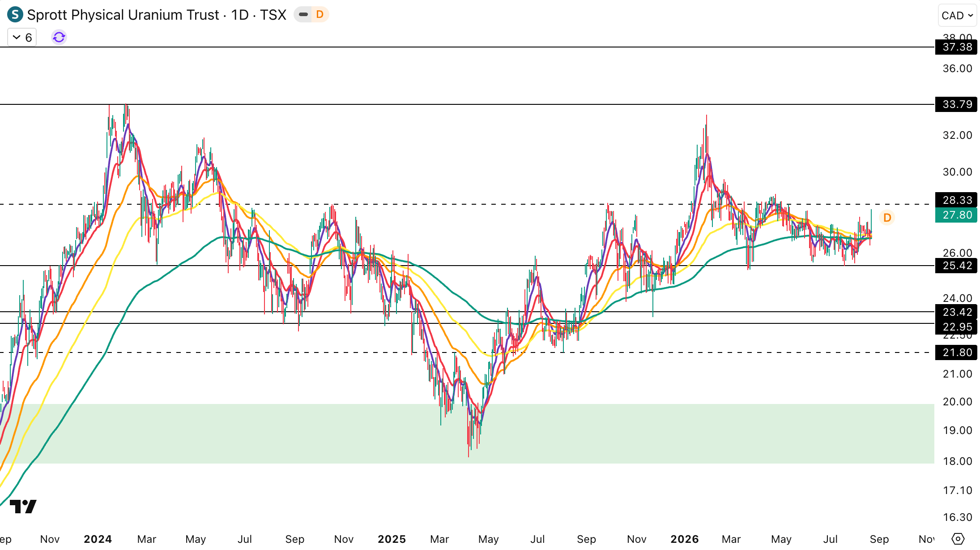The width and height of the screenshot is (980, 550).
Task: Click the 24.00 price axis tick
Action: point(957,298)
